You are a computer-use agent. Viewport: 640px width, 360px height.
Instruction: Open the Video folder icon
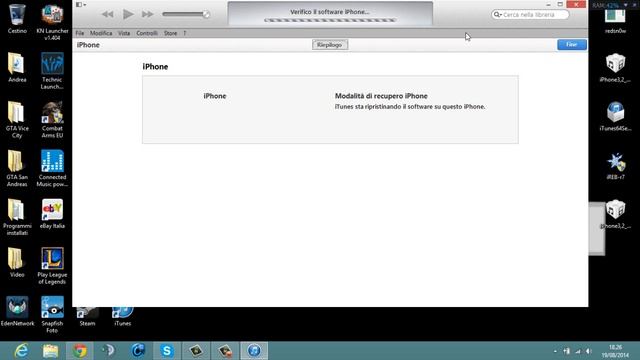[17, 262]
